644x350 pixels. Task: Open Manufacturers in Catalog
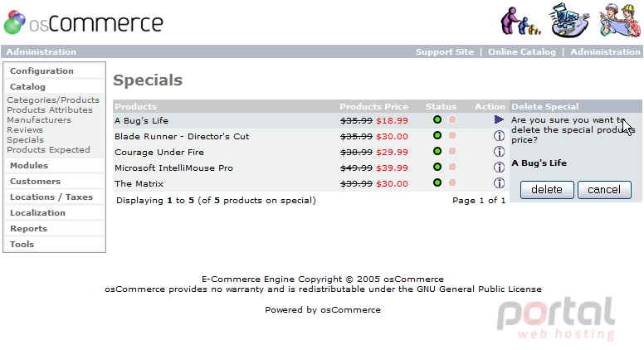tap(39, 119)
